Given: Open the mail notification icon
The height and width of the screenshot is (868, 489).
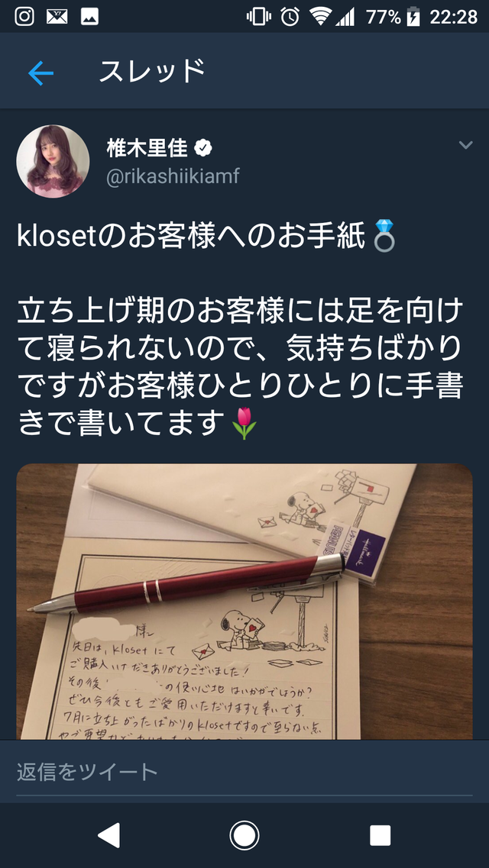Looking at the screenshot, I should click(x=57, y=17).
